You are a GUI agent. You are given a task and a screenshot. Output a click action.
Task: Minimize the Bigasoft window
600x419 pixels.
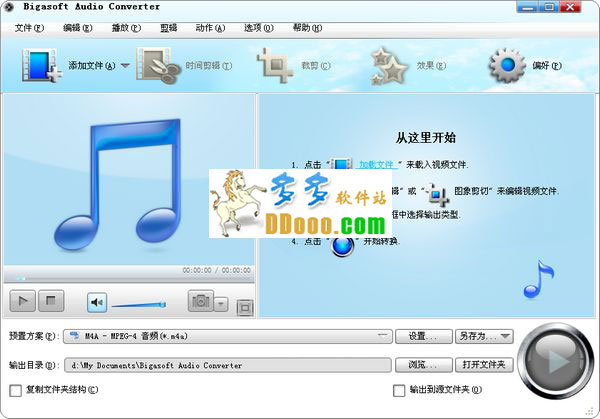point(528,7)
